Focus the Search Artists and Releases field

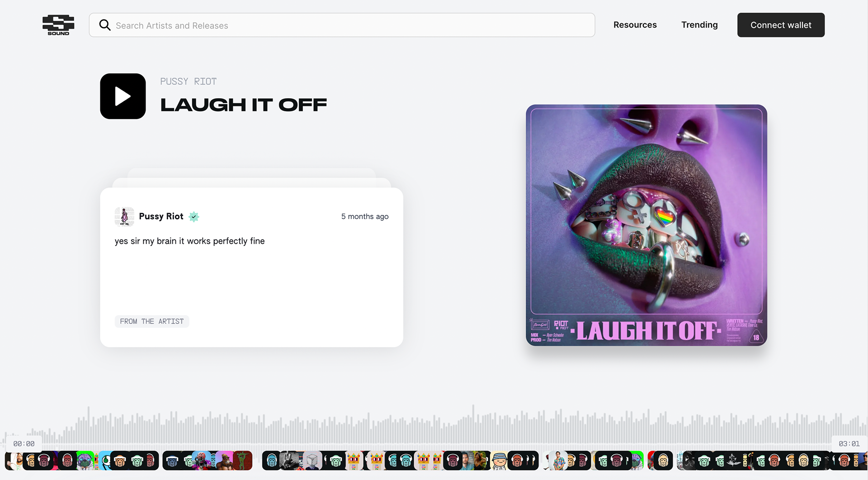(x=342, y=25)
